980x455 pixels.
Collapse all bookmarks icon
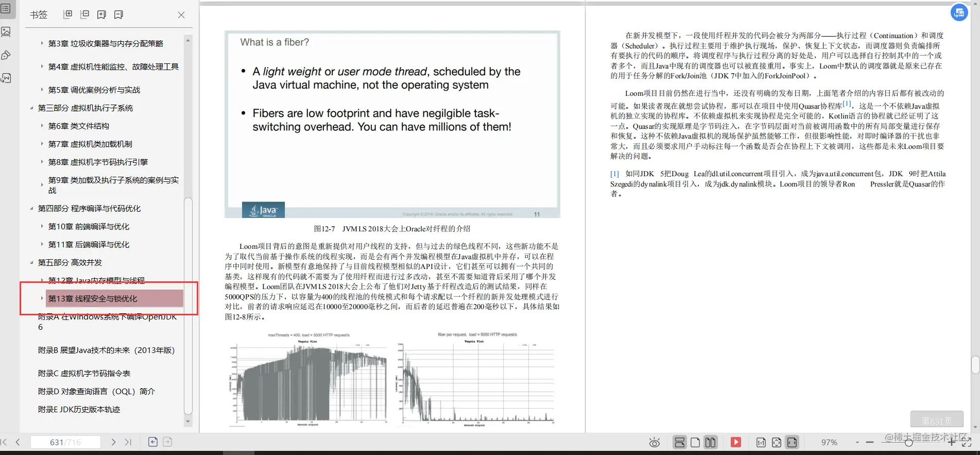[85, 14]
